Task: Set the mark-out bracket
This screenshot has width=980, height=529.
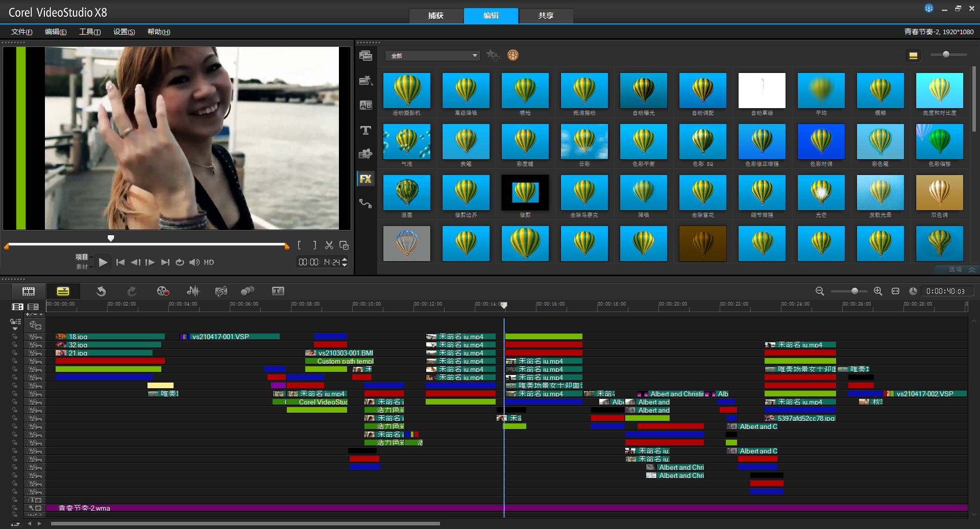Action: pyautogui.click(x=314, y=245)
